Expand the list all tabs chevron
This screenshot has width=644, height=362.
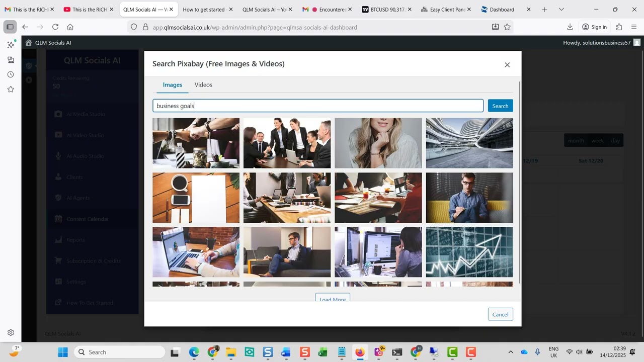561,10
